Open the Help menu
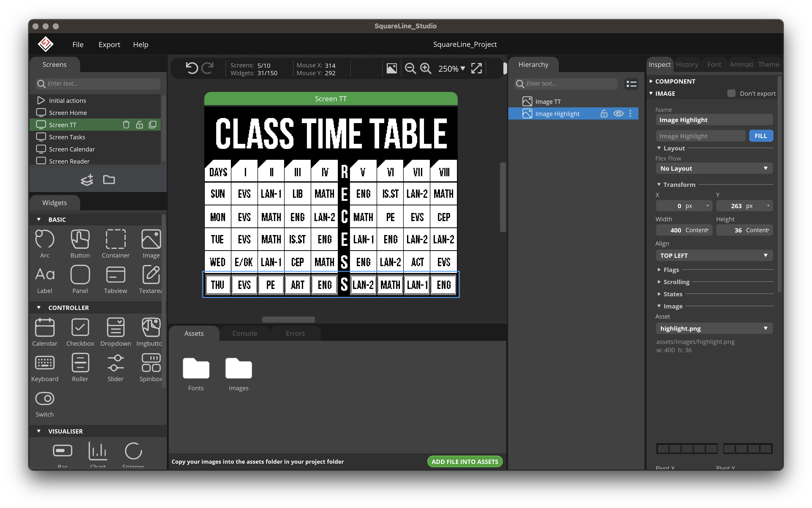Screen dimensions: 812x508 tap(141, 44)
